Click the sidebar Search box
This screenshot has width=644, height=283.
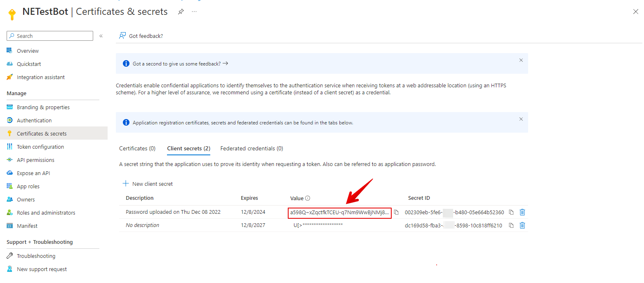(50, 36)
